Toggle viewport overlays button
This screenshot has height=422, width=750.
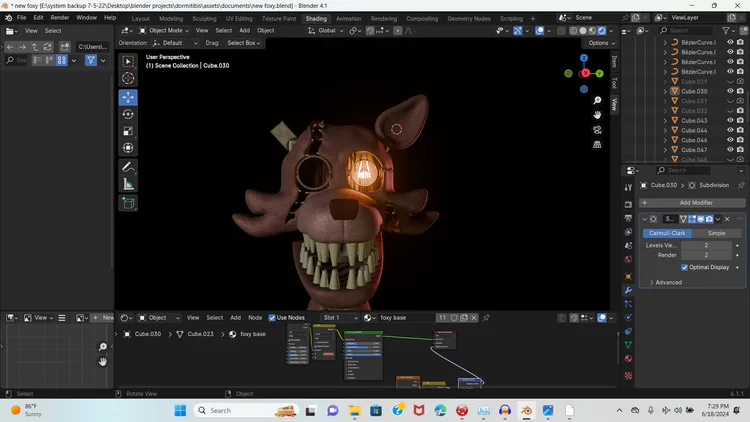540,31
